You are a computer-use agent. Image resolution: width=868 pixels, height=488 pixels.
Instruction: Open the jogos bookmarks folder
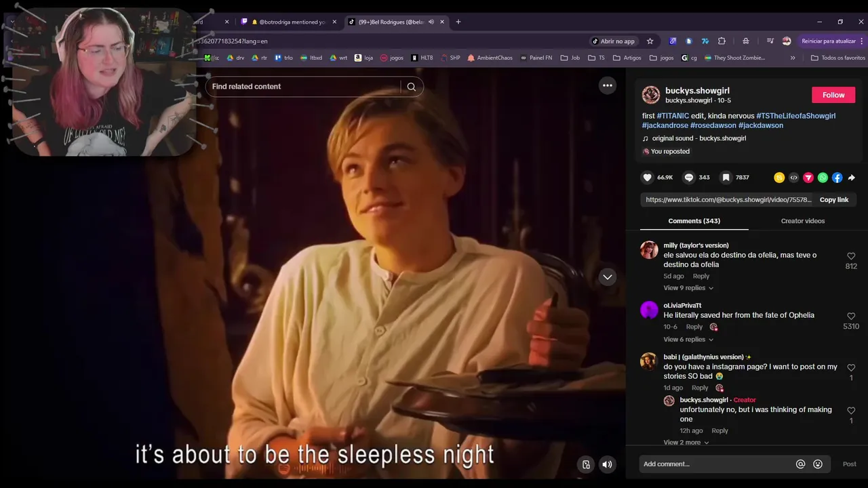coord(662,58)
